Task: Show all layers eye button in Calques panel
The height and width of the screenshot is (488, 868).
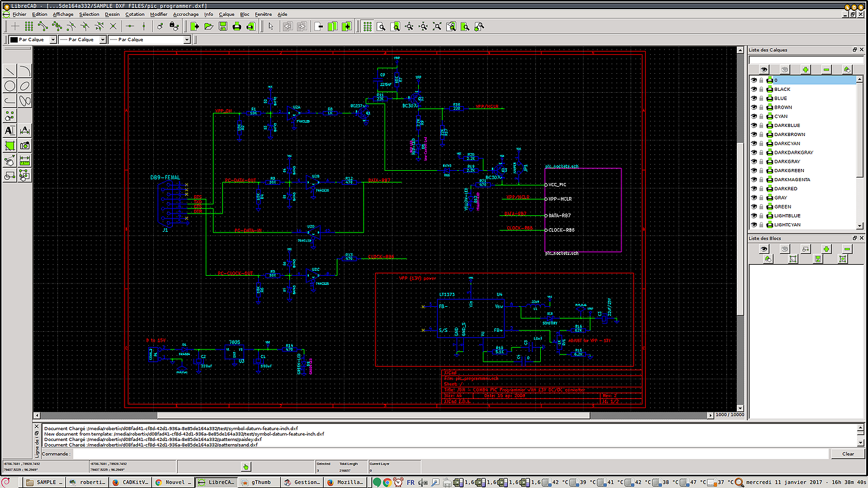Action: click(764, 70)
